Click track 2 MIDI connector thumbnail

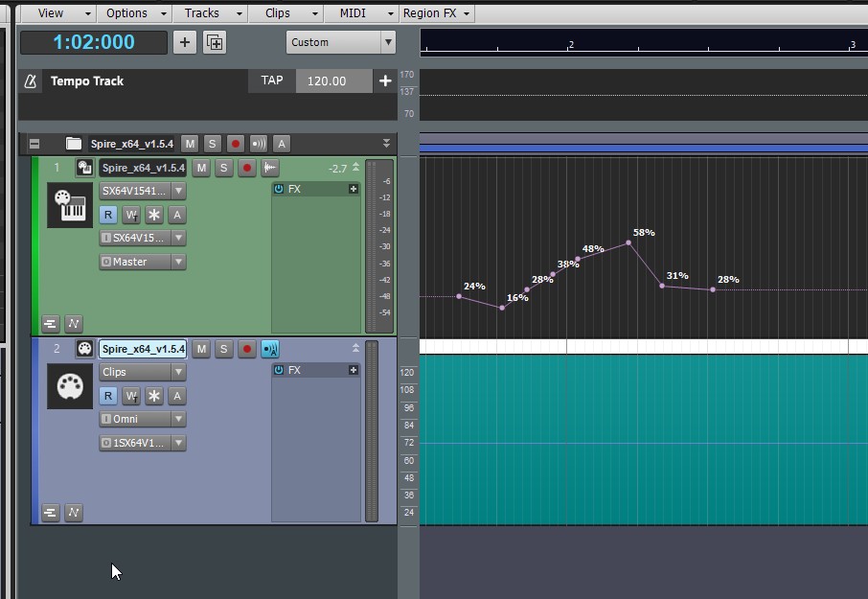tap(70, 386)
